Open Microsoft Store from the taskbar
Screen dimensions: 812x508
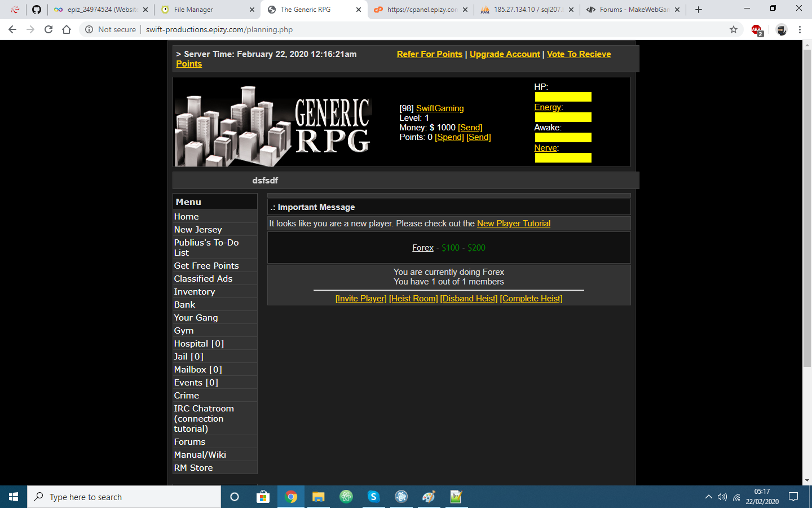[263, 497]
